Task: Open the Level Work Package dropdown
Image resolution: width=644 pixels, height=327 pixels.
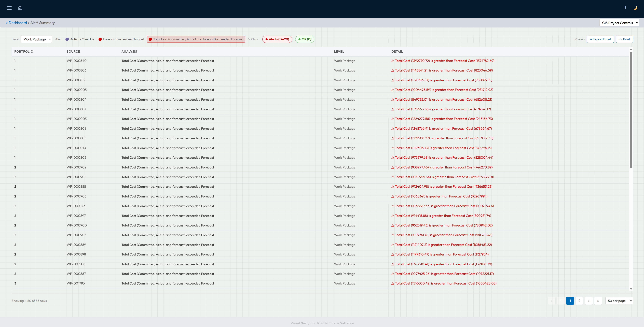Action: (36, 39)
